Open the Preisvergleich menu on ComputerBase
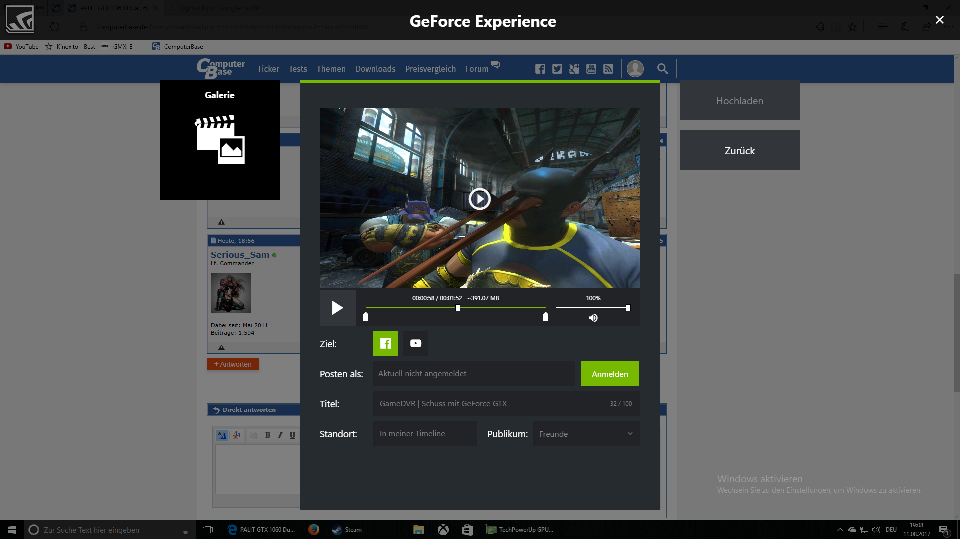Viewport: 964px width, 539px height. [x=430, y=69]
